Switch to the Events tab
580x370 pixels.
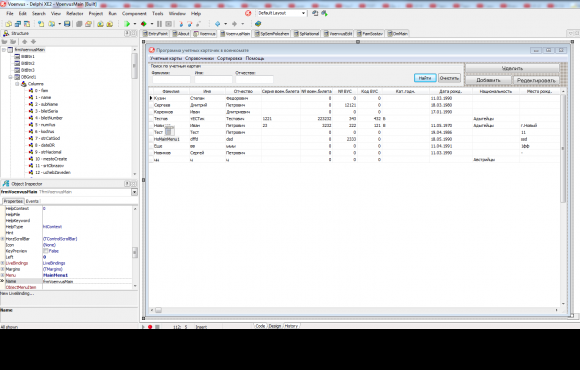(x=32, y=201)
